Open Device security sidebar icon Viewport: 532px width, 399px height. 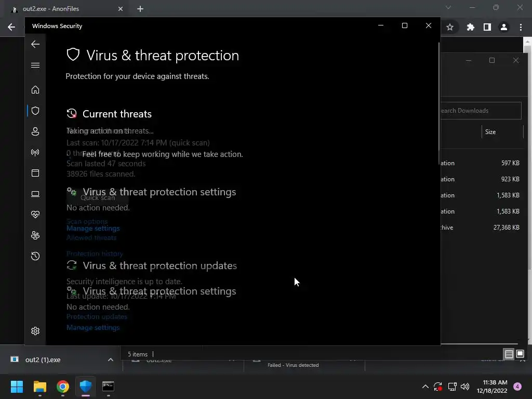pyautogui.click(x=35, y=194)
